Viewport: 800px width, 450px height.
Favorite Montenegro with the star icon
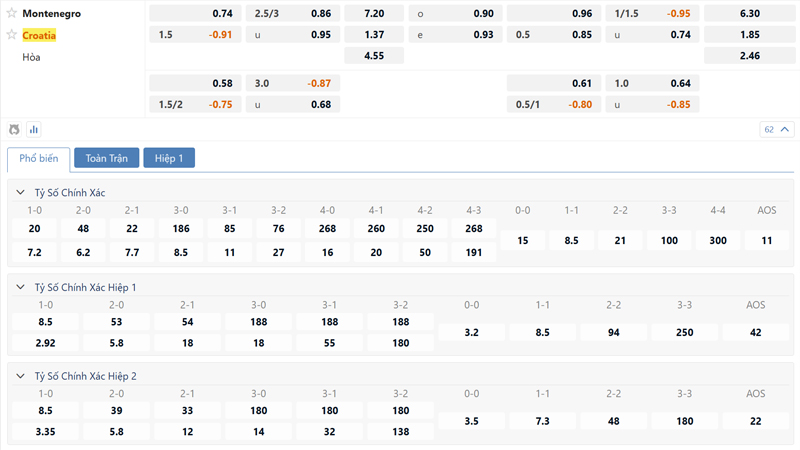coord(12,14)
